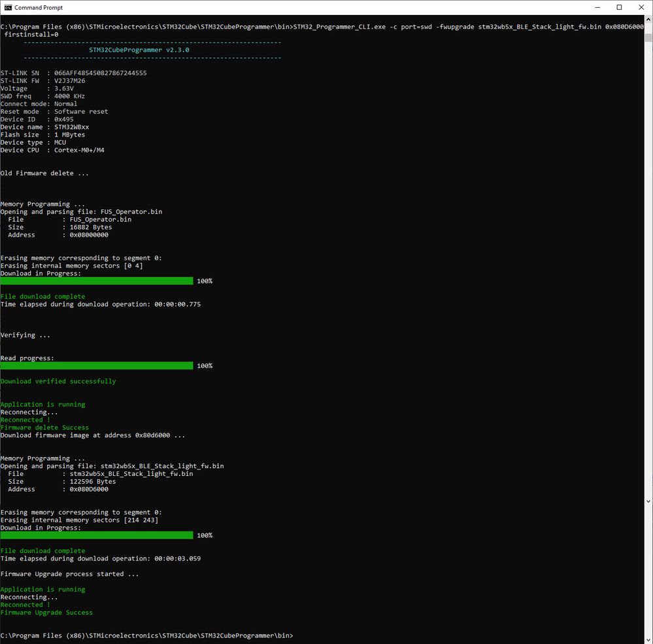Click the 'Address : 0x080D6000' line
Viewport: 653px width, 644px height.
pos(58,490)
